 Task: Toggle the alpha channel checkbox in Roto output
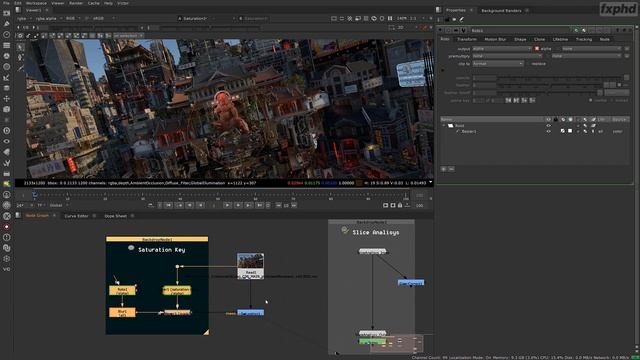[x=537, y=49]
